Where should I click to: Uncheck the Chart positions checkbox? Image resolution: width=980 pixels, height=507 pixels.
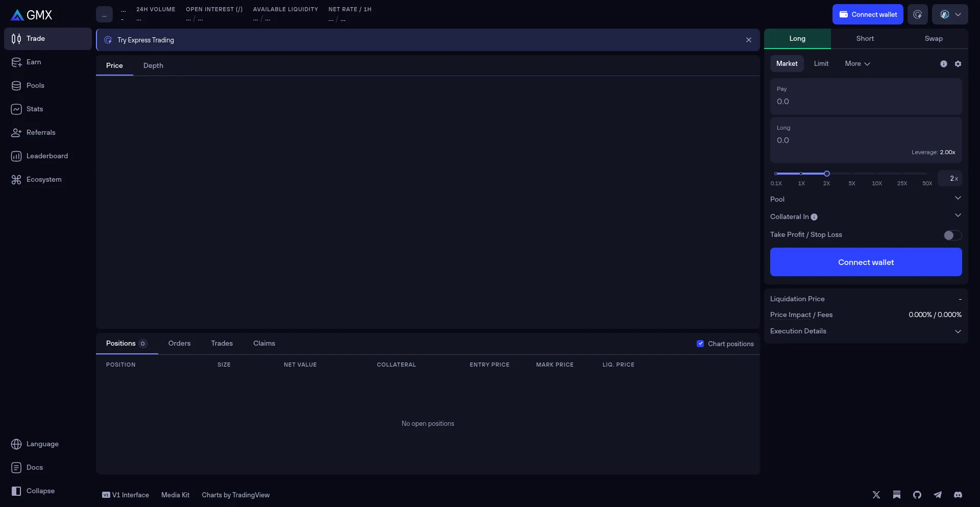click(700, 344)
